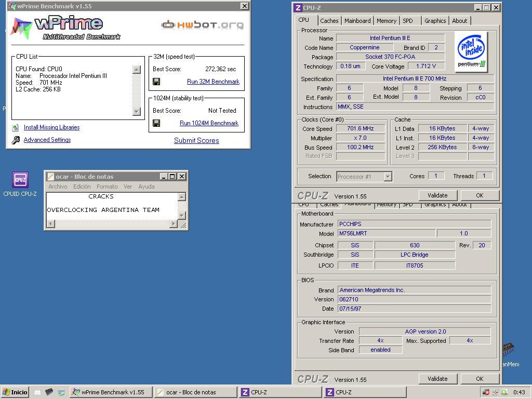Image resolution: width=532 pixels, height=399 pixels.
Task: Click the PCCHIPS manufacturer field
Action: pos(414,224)
